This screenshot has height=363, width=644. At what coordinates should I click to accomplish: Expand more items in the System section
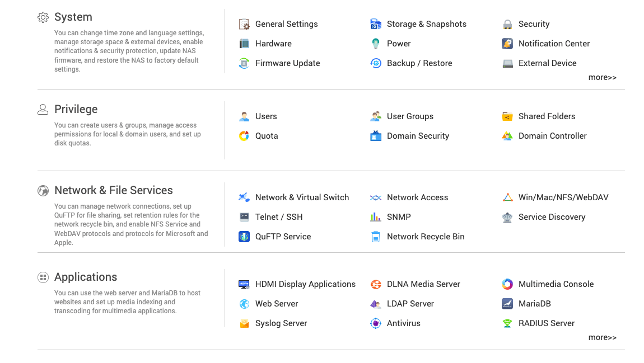pyautogui.click(x=602, y=77)
